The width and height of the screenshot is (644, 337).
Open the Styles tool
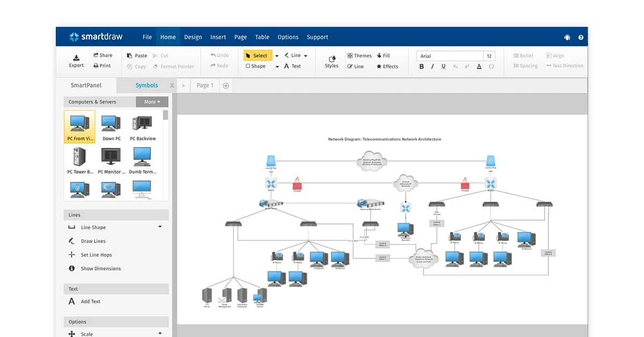[331, 60]
